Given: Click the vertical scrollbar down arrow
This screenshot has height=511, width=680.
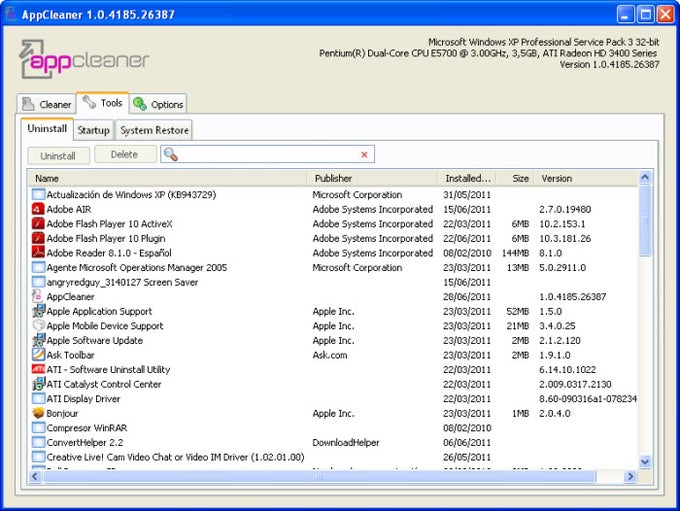Looking at the screenshot, I should tap(645, 462).
